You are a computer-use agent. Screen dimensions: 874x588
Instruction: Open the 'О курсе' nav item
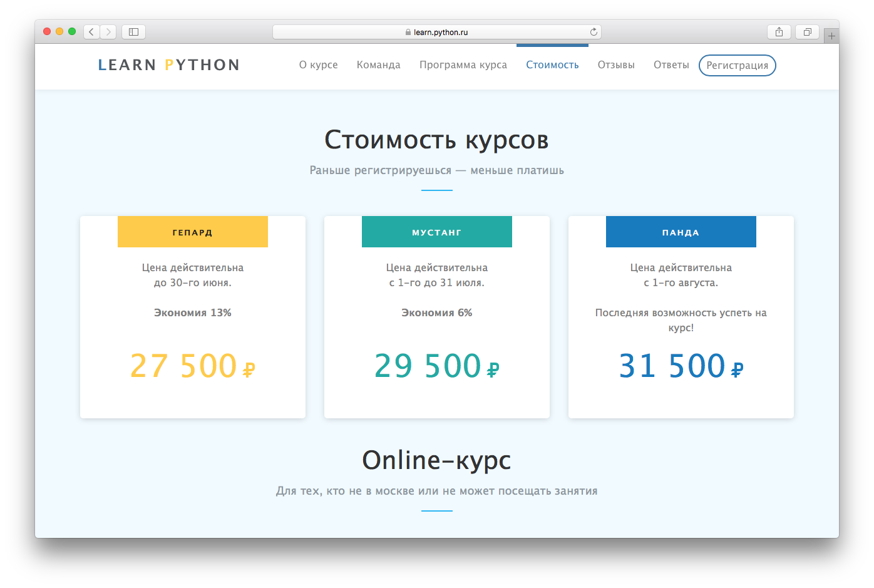pos(318,65)
